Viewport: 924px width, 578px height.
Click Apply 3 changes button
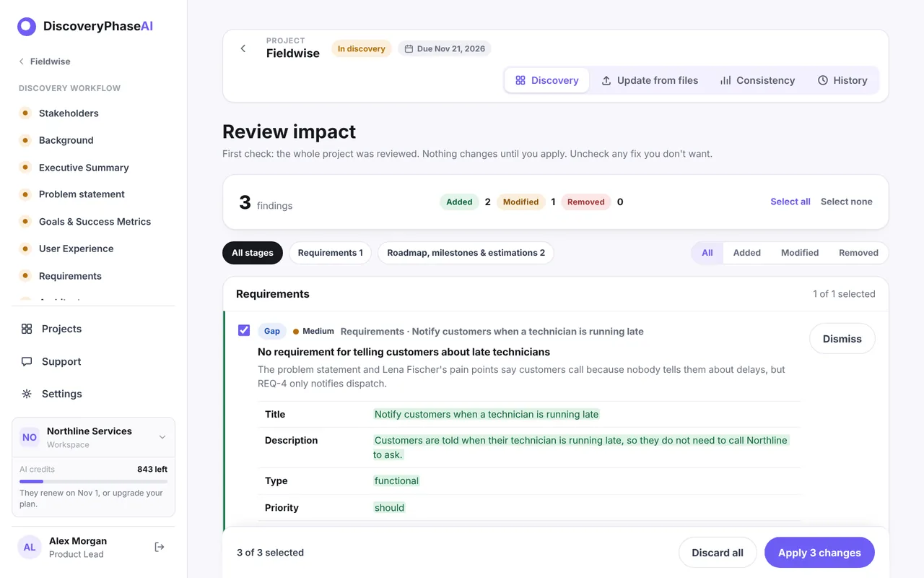(x=819, y=553)
